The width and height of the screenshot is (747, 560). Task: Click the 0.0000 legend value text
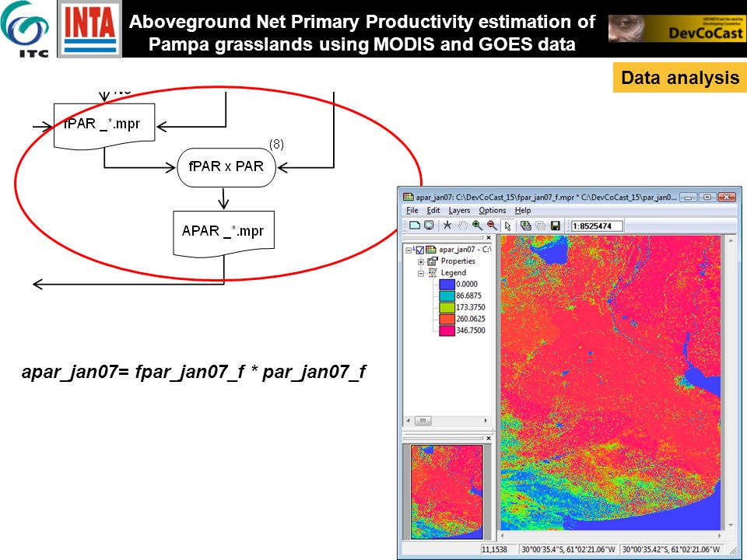[x=467, y=285]
